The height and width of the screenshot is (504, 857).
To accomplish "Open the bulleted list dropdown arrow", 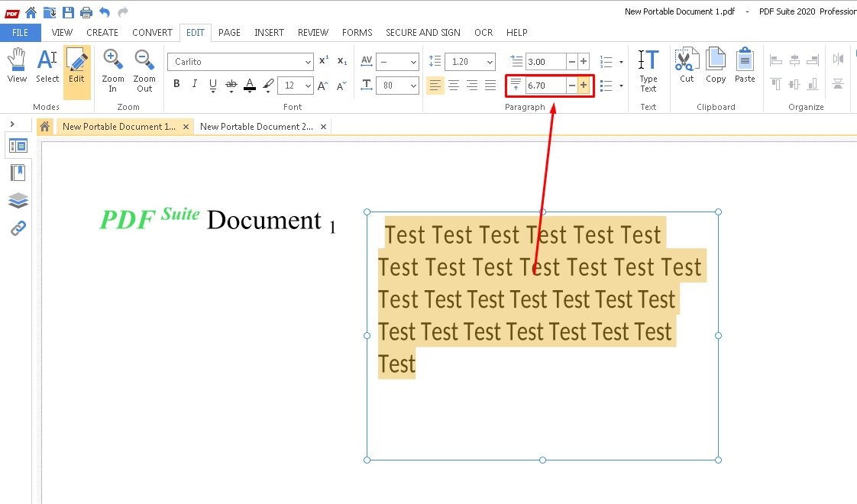I will 622,86.
